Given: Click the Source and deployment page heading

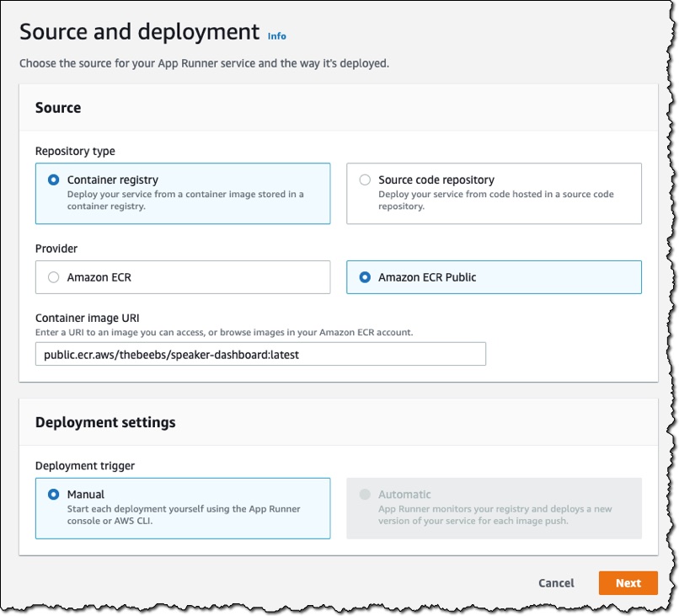Looking at the screenshot, I should coord(140,32).
